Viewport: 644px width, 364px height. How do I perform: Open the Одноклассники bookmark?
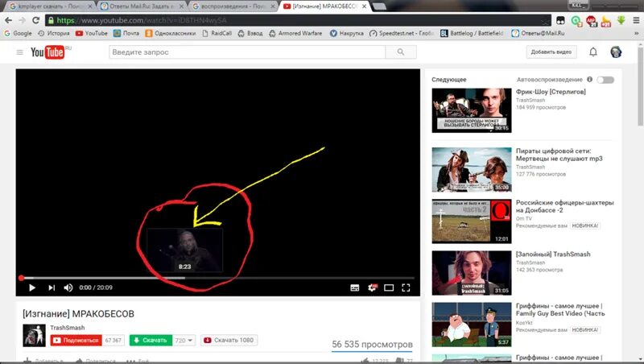pyautogui.click(x=171, y=33)
